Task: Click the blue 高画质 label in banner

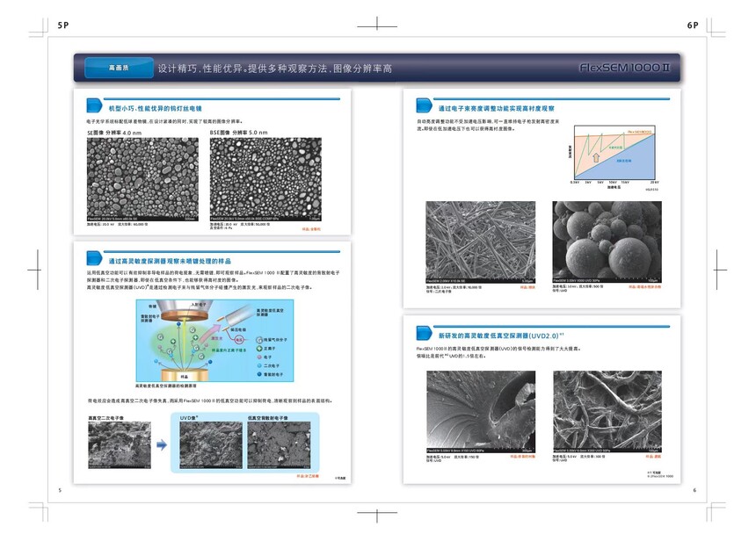Action: tap(119, 68)
